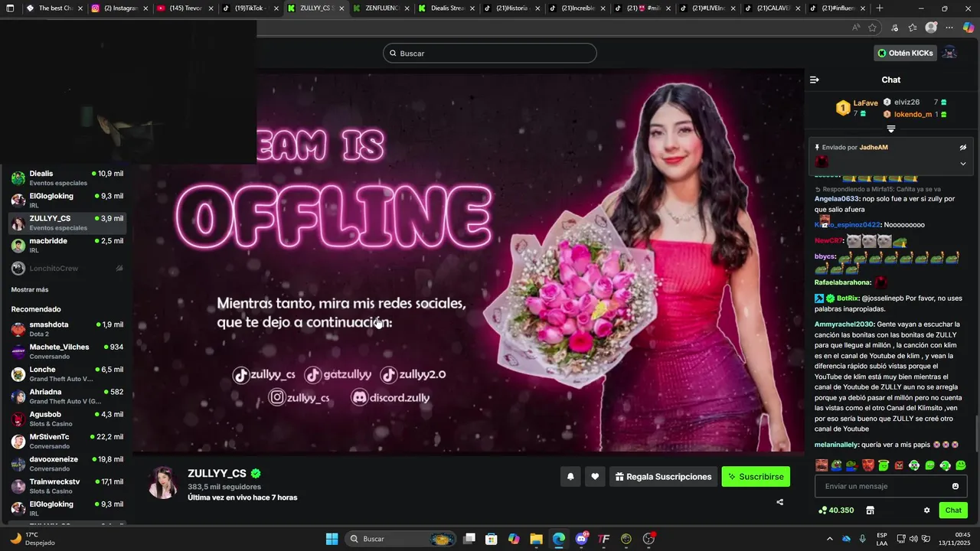Open ZULLYY_CS channel avatar

point(163,482)
